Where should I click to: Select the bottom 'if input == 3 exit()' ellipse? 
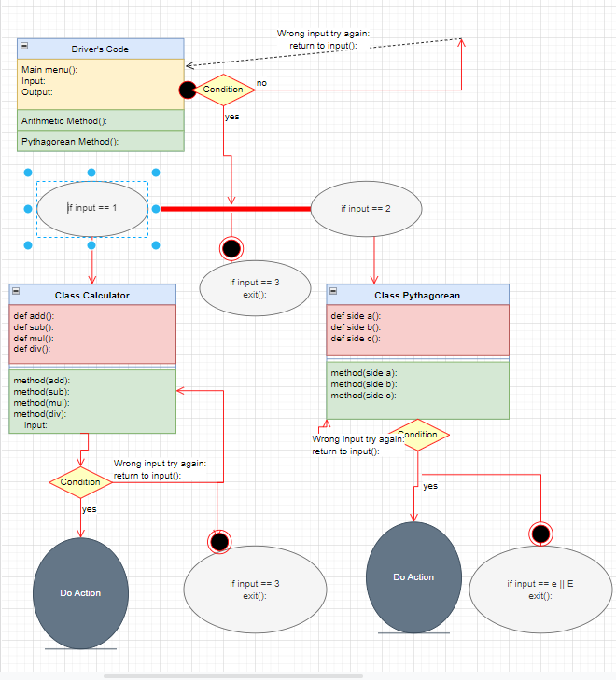pos(255,590)
